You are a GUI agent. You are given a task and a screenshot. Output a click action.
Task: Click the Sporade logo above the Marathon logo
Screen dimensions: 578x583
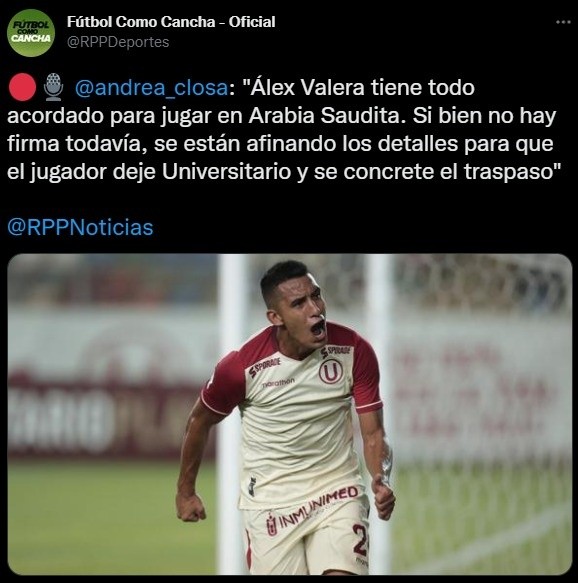(x=265, y=367)
